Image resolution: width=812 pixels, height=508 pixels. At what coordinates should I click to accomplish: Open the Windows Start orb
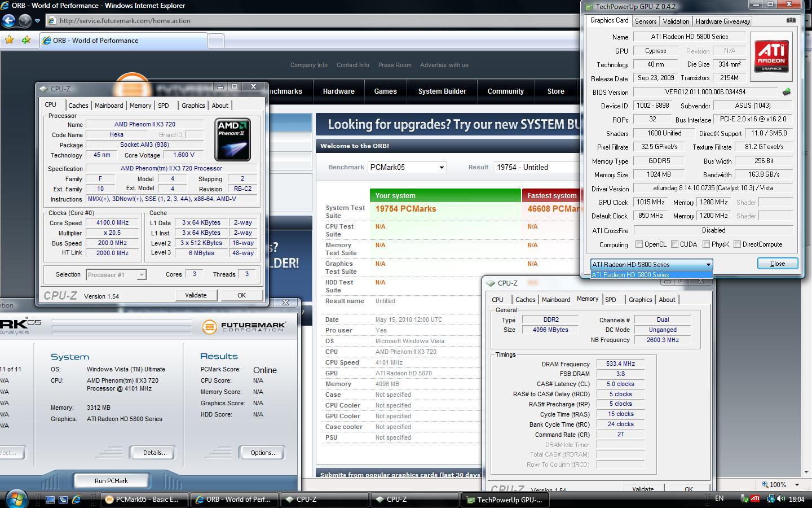15,499
